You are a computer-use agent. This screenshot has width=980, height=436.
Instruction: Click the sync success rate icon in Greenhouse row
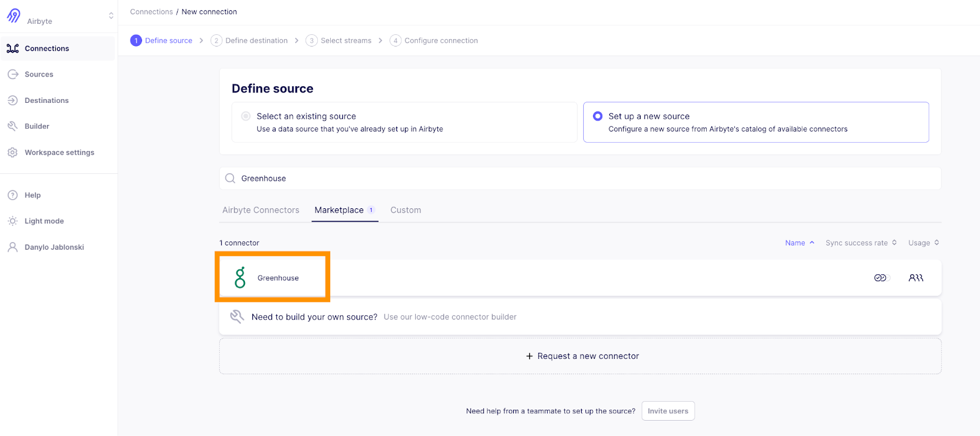880,278
